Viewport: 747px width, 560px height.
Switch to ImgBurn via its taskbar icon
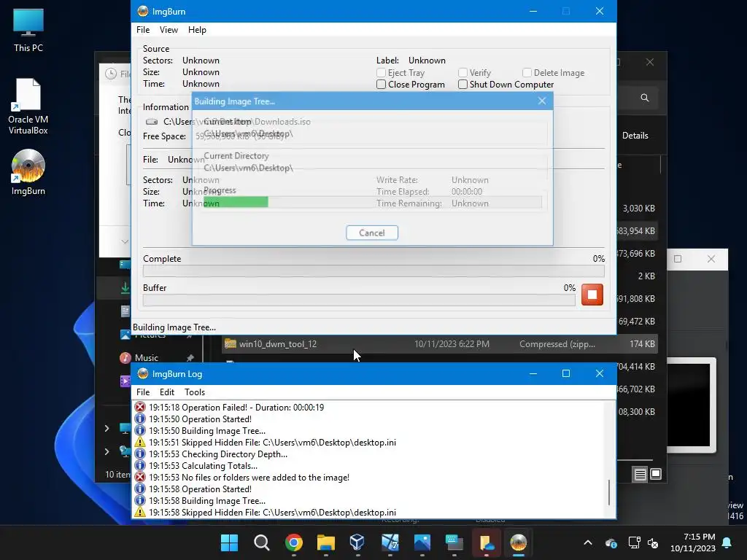(519, 542)
